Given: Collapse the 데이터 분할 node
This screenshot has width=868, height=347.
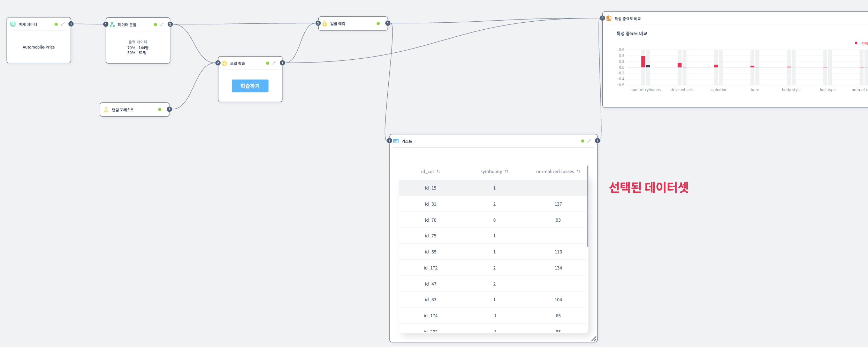Looking at the screenshot, I should pyautogui.click(x=162, y=24).
